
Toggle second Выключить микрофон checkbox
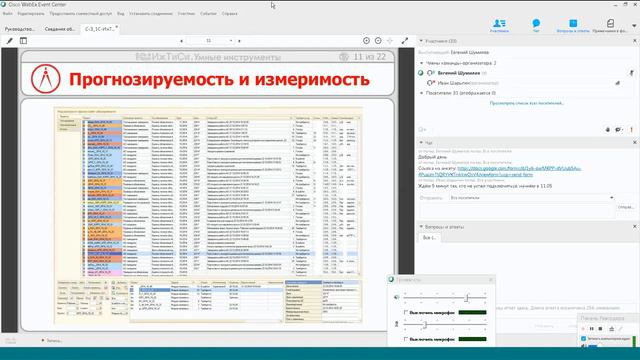(406, 339)
